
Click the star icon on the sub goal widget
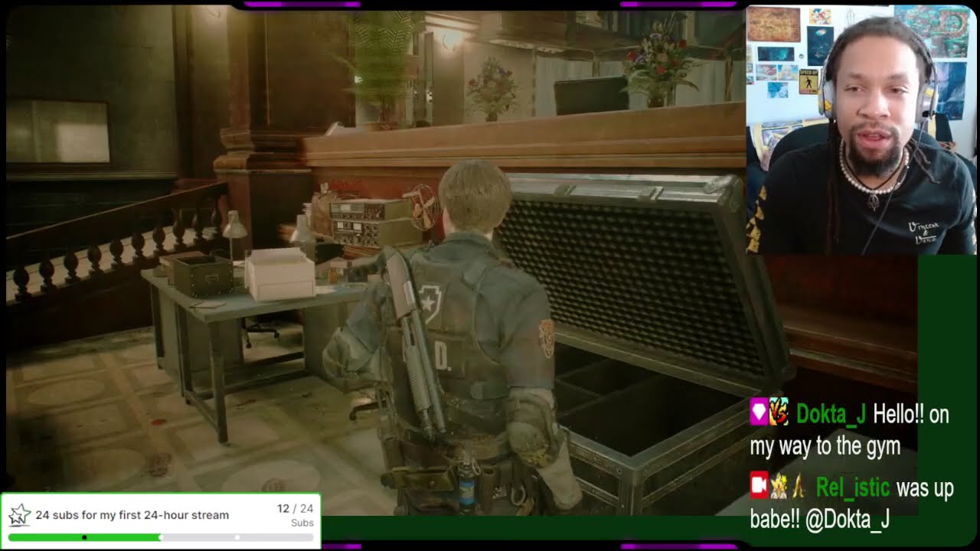tap(18, 515)
